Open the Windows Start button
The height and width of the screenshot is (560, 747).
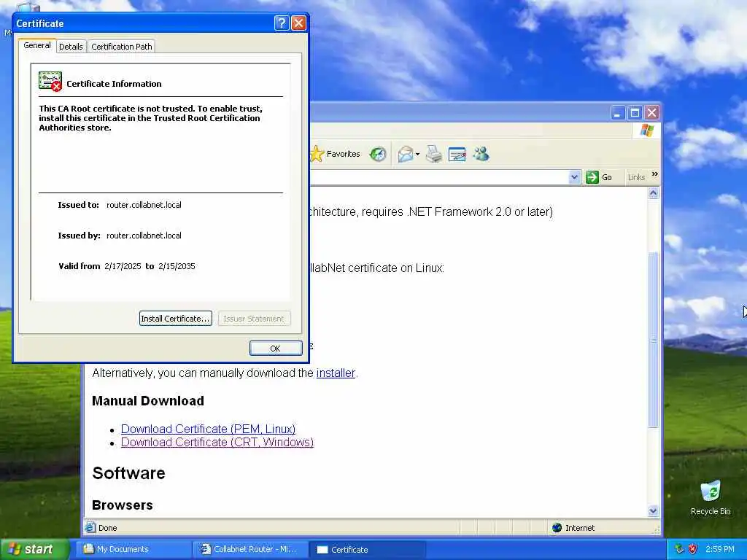[x=34, y=549]
